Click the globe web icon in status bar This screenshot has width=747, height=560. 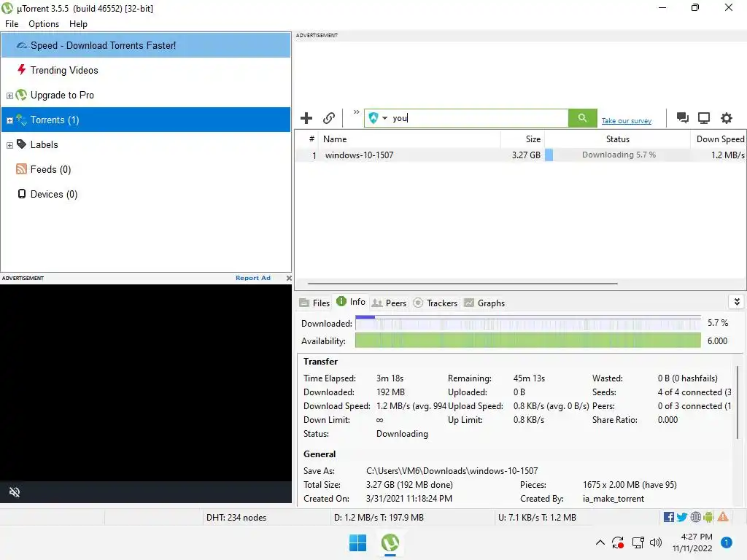pyautogui.click(x=695, y=517)
